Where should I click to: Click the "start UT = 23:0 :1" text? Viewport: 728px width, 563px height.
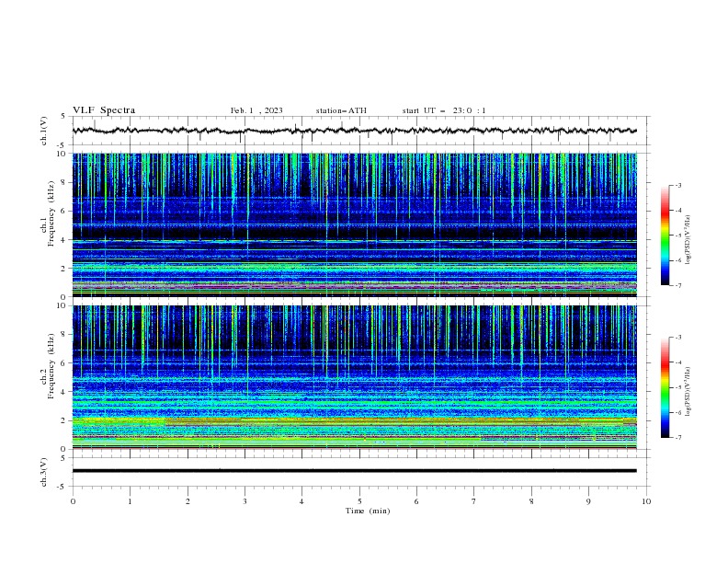point(444,110)
